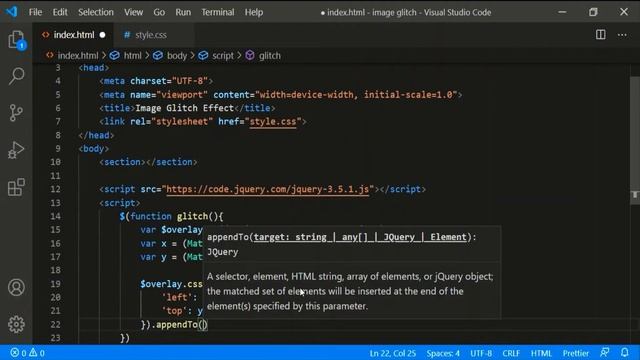
Task: Open the Help menu
Action: click(254, 12)
